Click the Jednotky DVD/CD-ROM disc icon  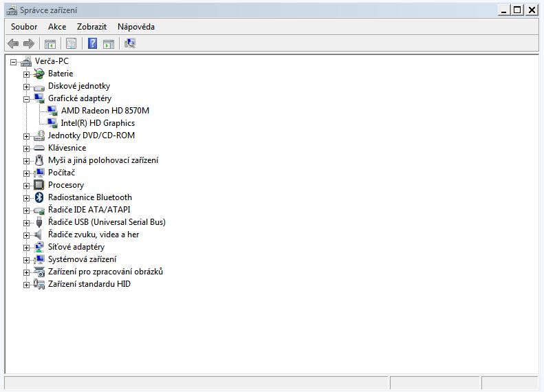pos(39,135)
